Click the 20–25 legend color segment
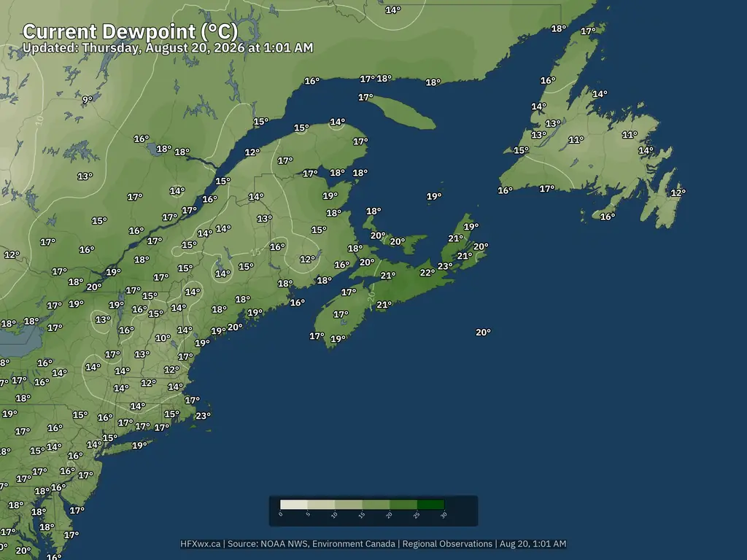747x560 pixels. point(403,505)
